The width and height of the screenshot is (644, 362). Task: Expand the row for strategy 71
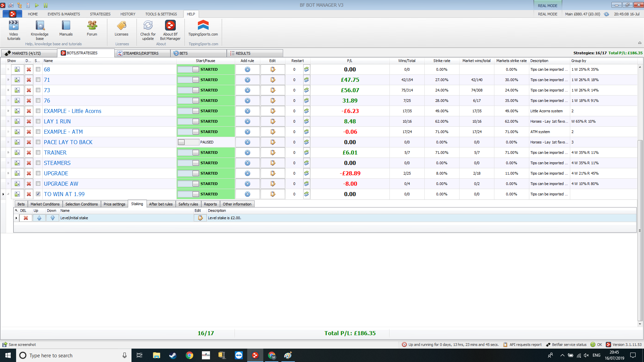pyautogui.click(x=8, y=80)
